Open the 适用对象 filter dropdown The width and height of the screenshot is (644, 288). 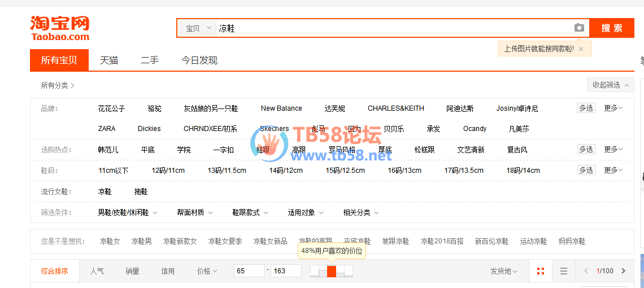pos(306,212)
